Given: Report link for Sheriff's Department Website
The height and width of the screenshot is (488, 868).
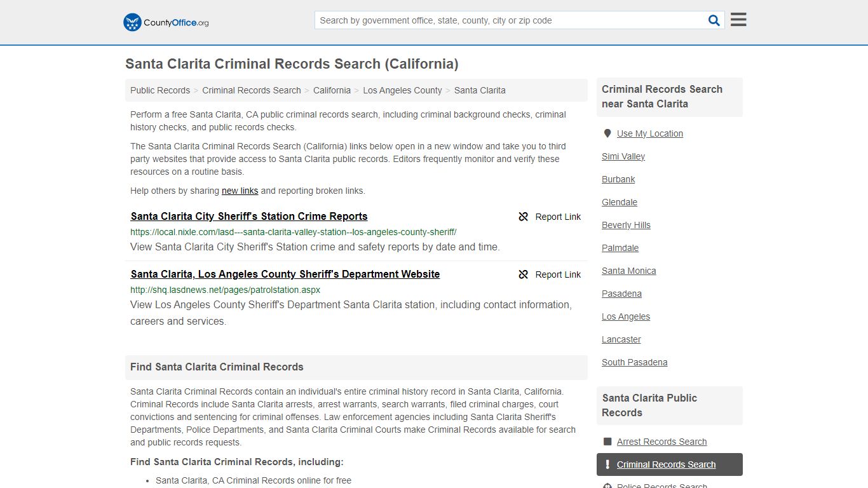Looking at the screenshot, I should 550,274.
